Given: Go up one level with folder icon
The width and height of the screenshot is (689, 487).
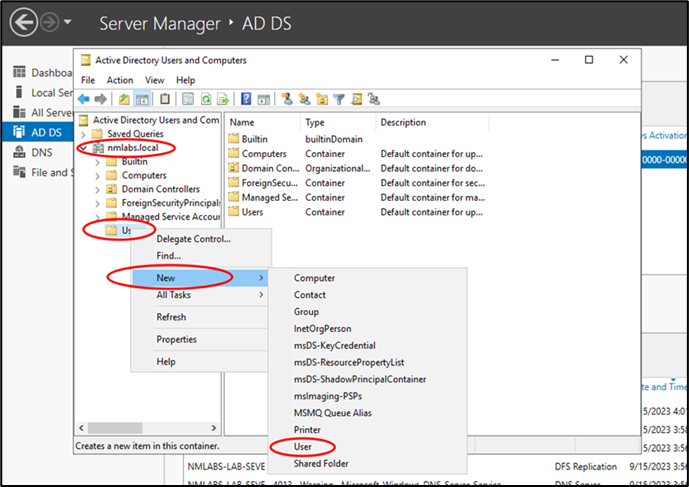Looking at the screenshot, I should point(124,99).
